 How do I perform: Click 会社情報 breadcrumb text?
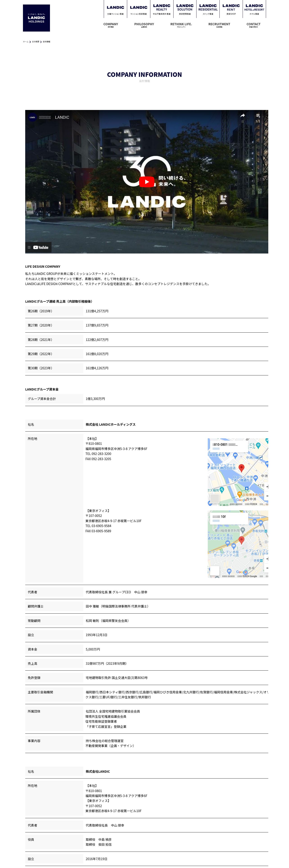coord(46,42)
